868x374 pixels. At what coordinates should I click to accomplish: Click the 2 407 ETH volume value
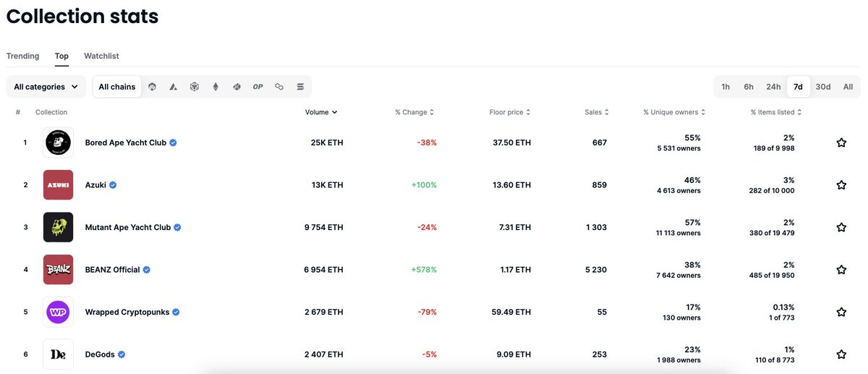323,354
